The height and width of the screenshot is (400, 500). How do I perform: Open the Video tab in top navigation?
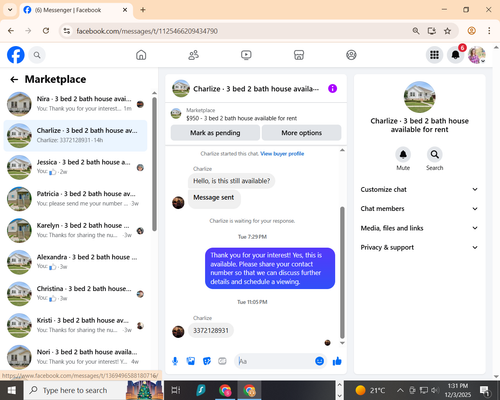(246, 55)
